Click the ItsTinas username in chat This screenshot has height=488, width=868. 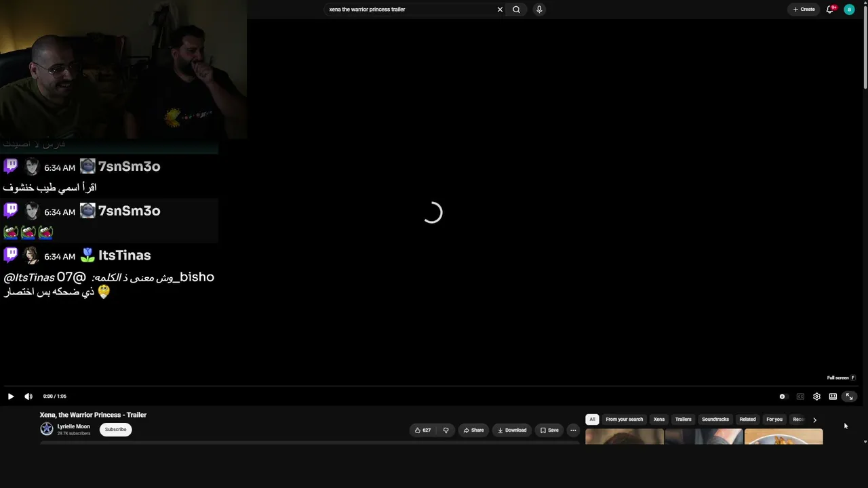tap(125, 256)
